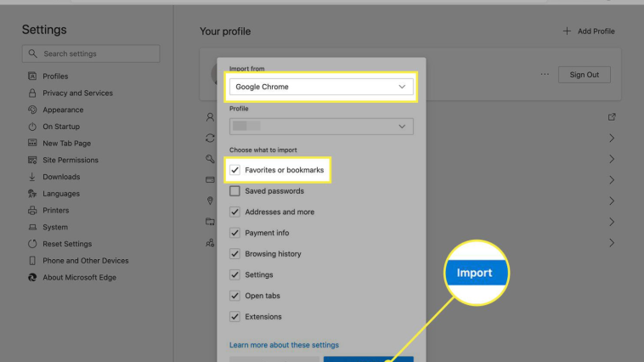
Task: Open Site Permissions settings section
Action: (x=71, y=160)
